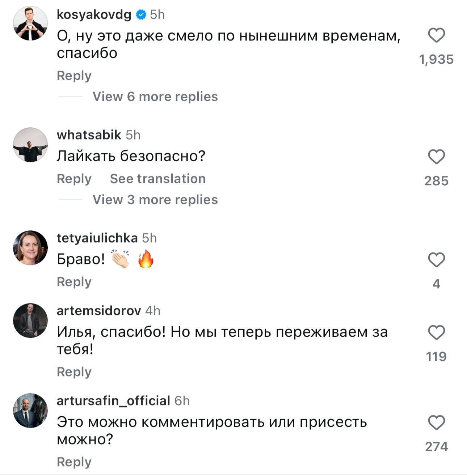Click the 1,935 likes count
Image resolution: width=467 pixels, height=476 pixels.
click(x=436, y=59)
